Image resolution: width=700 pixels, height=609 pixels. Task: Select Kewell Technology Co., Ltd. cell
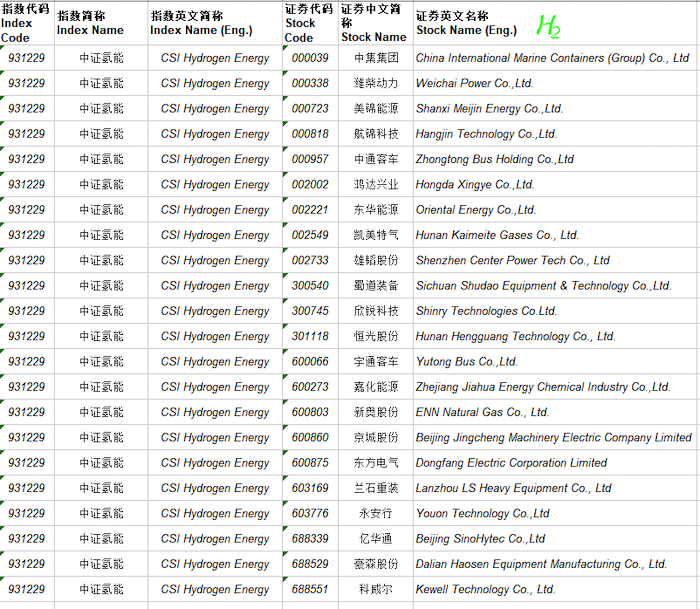(556, 589)
